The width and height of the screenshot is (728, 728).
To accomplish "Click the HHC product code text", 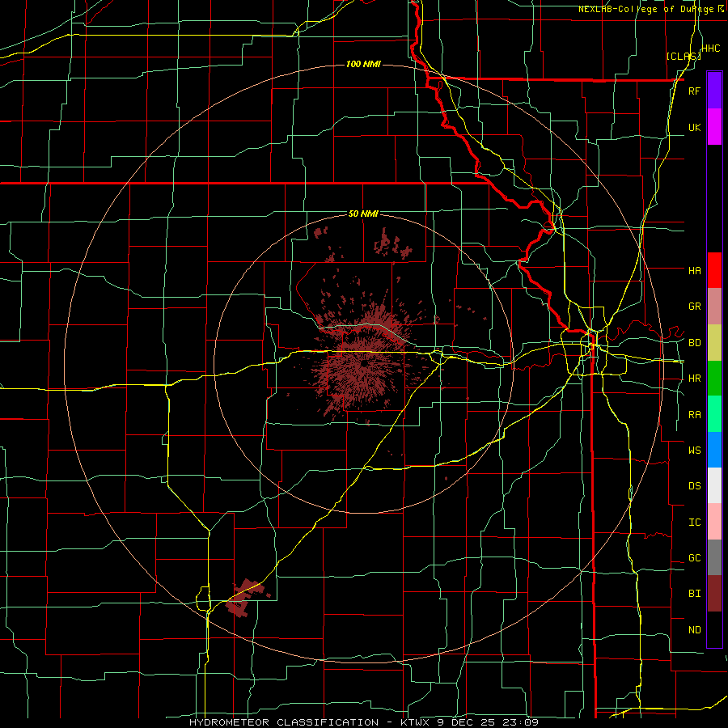I will (710, 49).
